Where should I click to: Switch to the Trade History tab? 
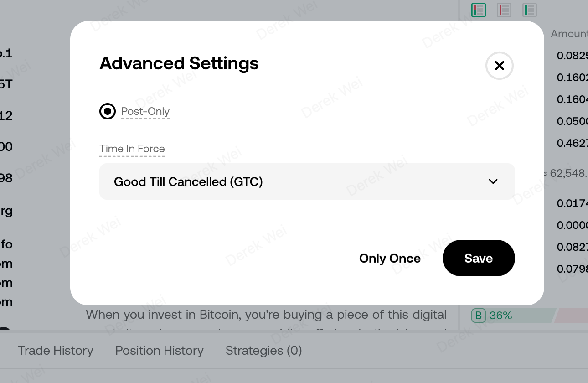coord(56,351)
